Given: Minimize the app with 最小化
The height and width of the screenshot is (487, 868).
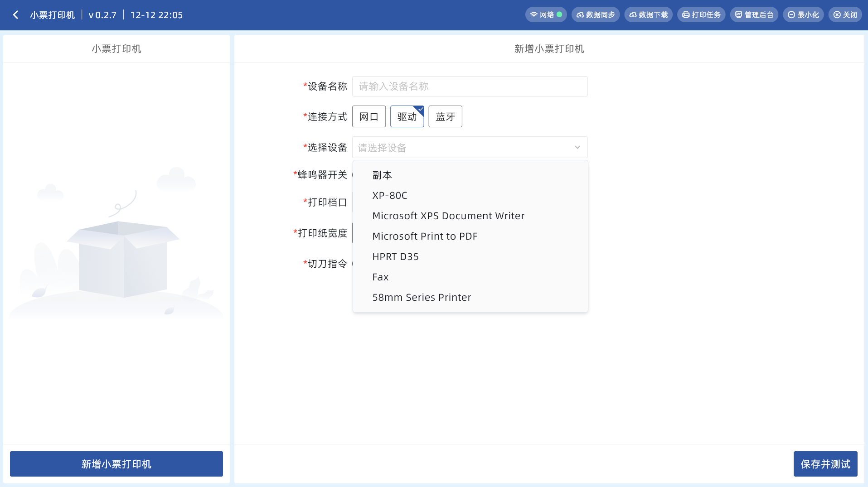Looking at the screenshot, I should (803, 15).
